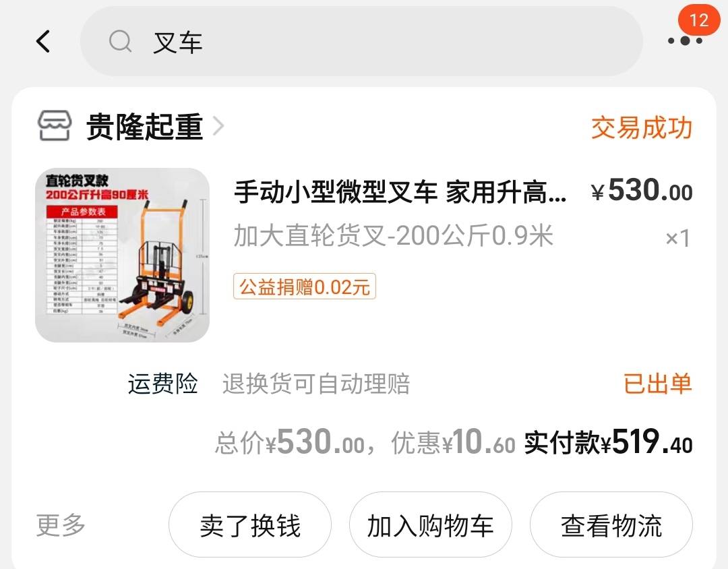This screenshot has height=569, width=728.
Task: Open the 贵隆起重 store name link
Action: (144, 126)
